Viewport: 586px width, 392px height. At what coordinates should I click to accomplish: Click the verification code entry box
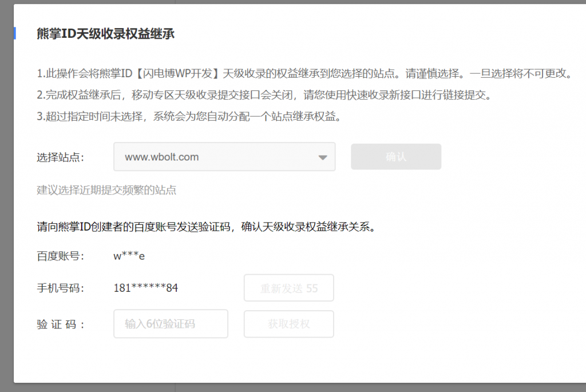pos(170,324)
